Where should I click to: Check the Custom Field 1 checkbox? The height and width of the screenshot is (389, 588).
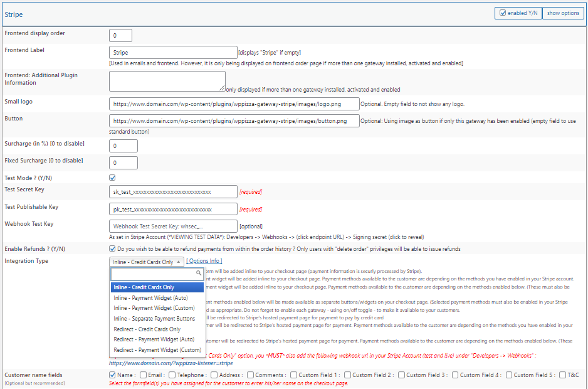pyautogui.click(x=293, y=375)
